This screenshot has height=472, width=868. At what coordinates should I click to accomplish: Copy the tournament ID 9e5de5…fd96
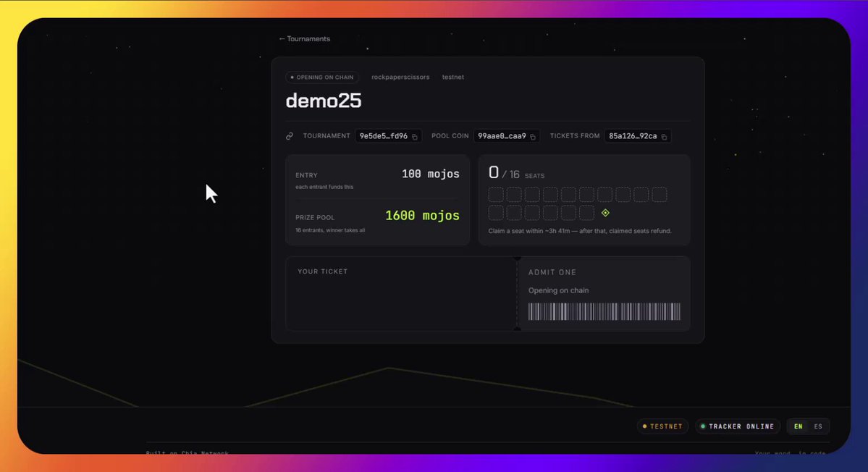(415, 137)
